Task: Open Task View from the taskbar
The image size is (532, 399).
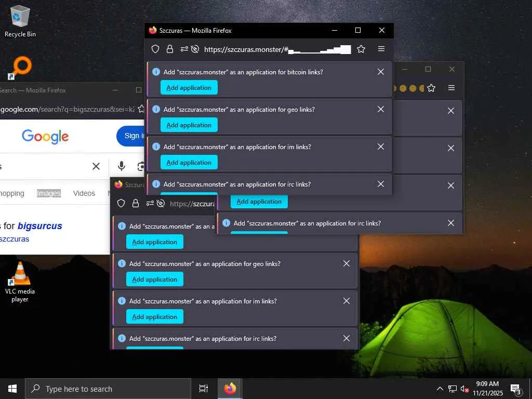Action: 204,389
